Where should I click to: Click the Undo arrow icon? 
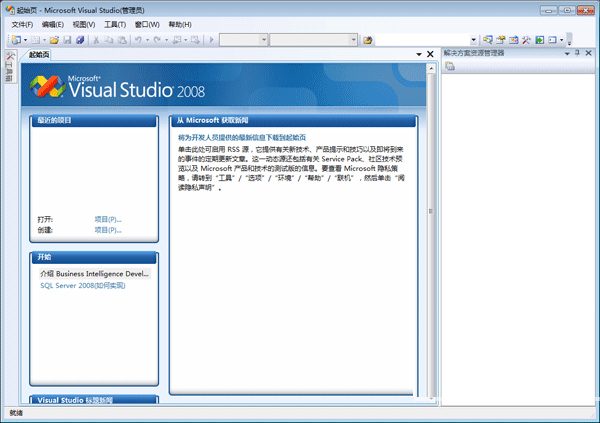point(139,39)
